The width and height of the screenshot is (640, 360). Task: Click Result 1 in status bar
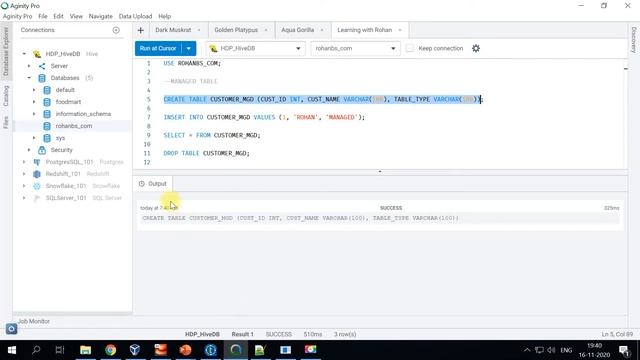(242, 334)
